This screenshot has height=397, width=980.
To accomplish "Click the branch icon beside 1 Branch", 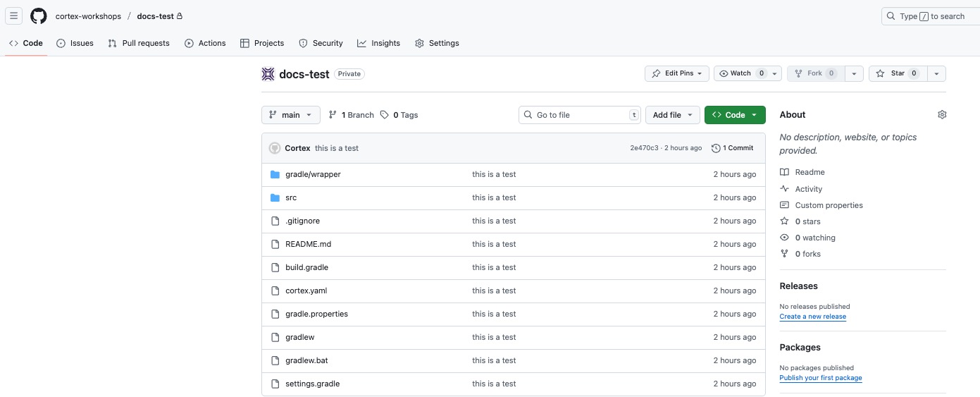I will 333,115.
